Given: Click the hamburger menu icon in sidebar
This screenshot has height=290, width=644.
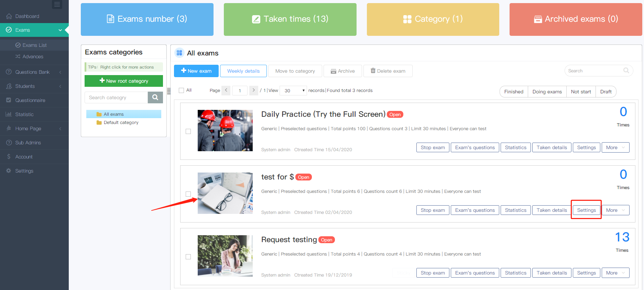Looking at the screenshot, I should (57, 4).
